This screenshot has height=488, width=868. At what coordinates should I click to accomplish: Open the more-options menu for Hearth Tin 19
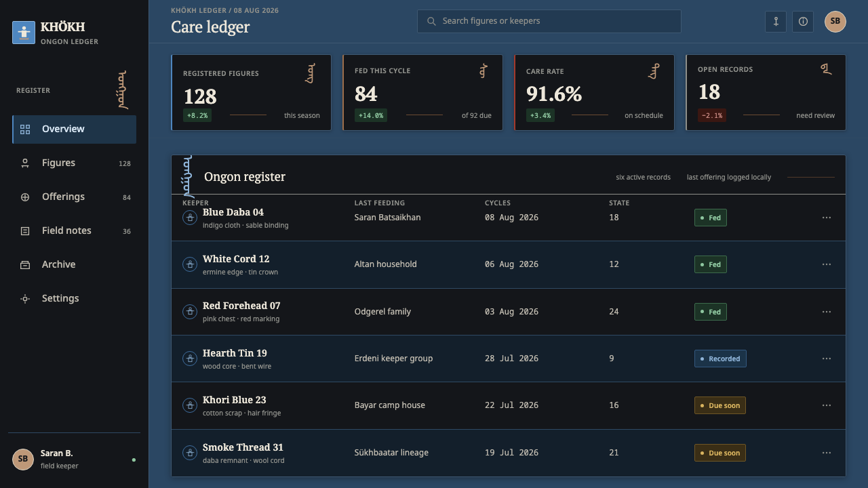tap(827, 359)
